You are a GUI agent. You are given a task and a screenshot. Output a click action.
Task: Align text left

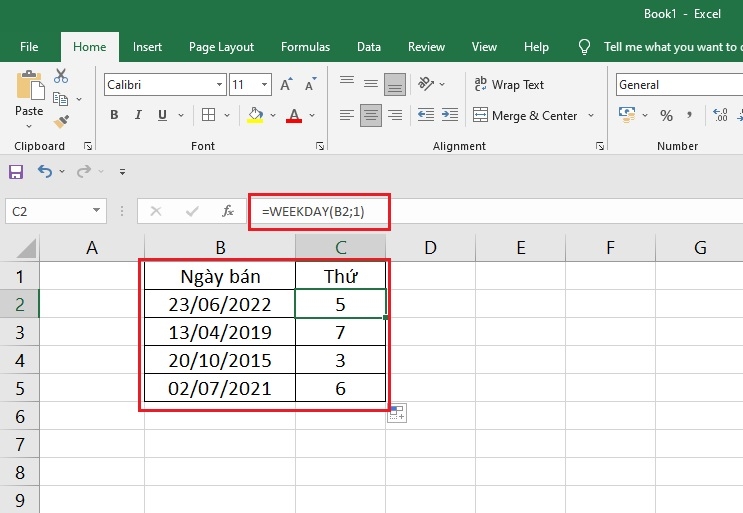347,115
